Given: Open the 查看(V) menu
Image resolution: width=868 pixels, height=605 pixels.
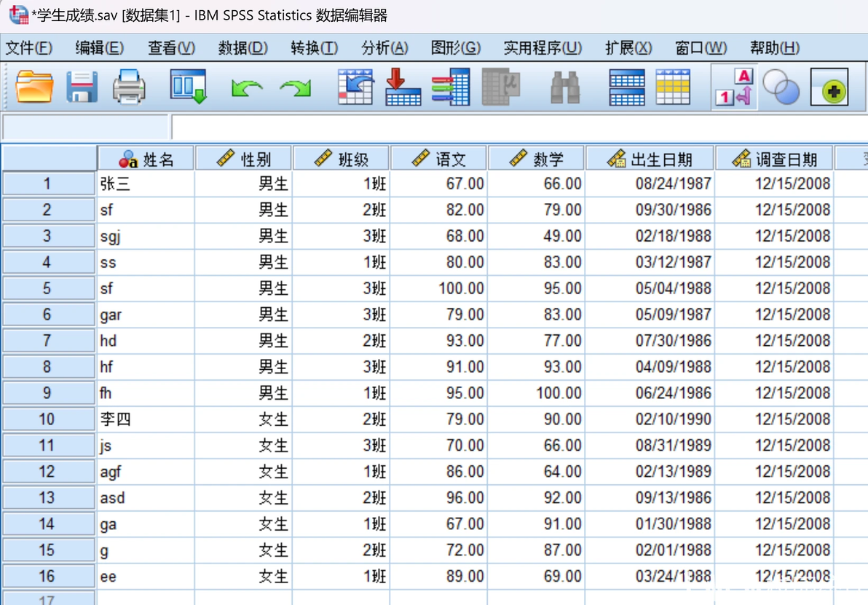Looking at the screenshot, I should click(172, 48).
